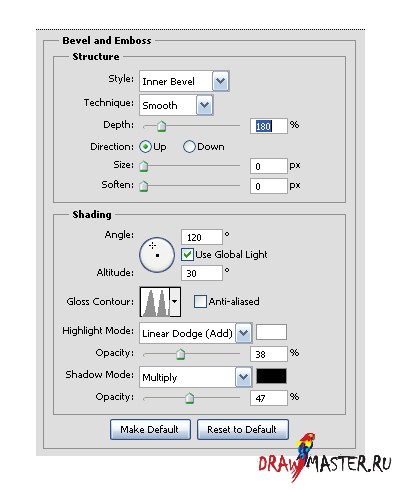The width and height of the screenshot is (399, 490).
Task: Click the shadow Opacity field showing 47
Action: [269, 398]
